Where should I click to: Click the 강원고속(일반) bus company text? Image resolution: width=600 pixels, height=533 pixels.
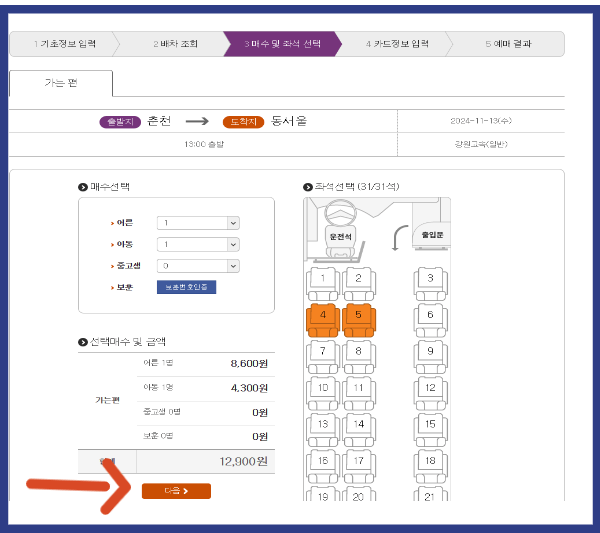[x=481, y=144]
